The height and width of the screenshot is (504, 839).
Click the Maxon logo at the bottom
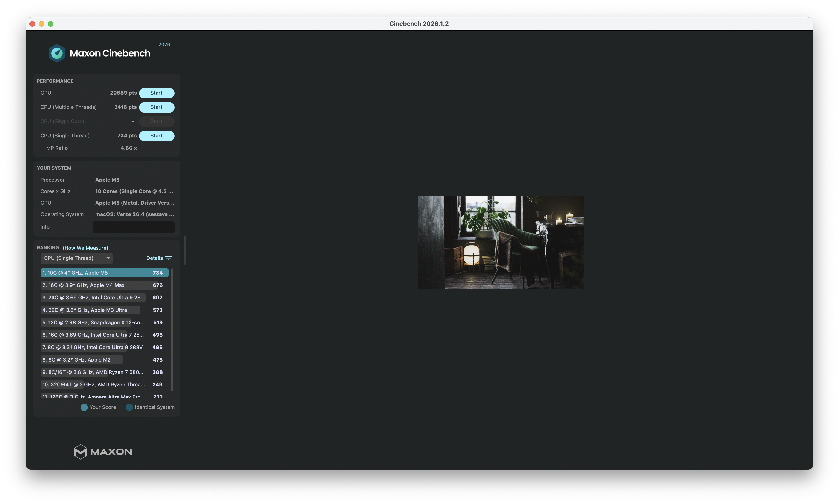pos(103,452)
